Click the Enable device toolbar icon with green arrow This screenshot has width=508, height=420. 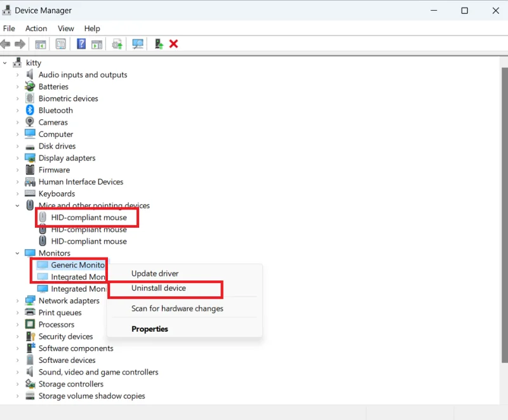pyautogui.click(x=159, y=44)
